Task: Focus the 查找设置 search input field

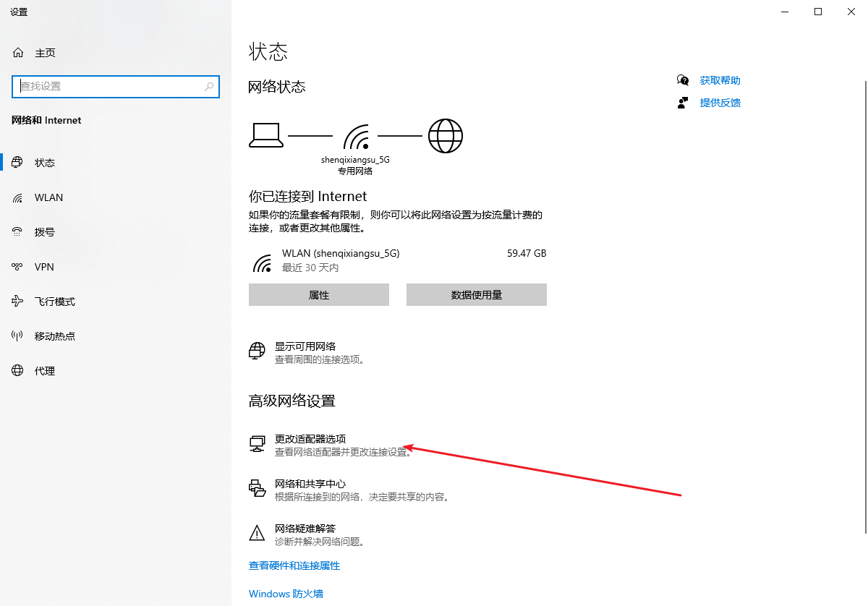Action: (x=109, y=86)
